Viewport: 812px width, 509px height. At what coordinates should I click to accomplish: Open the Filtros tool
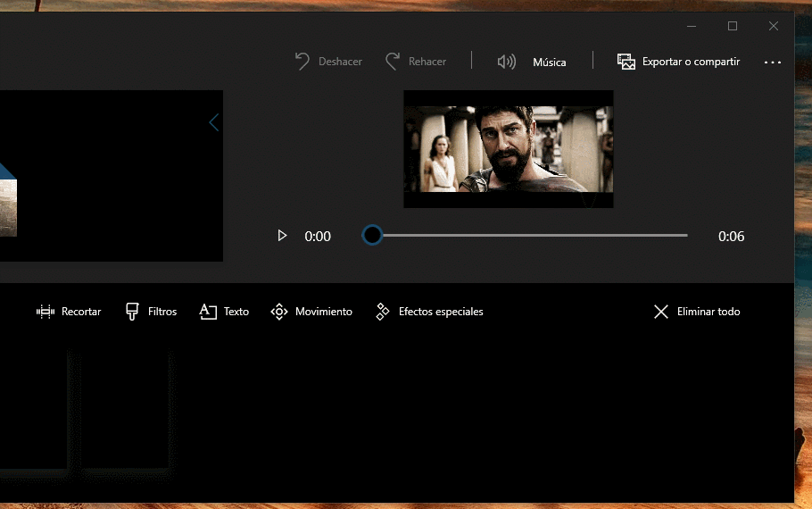pos(162,312)
